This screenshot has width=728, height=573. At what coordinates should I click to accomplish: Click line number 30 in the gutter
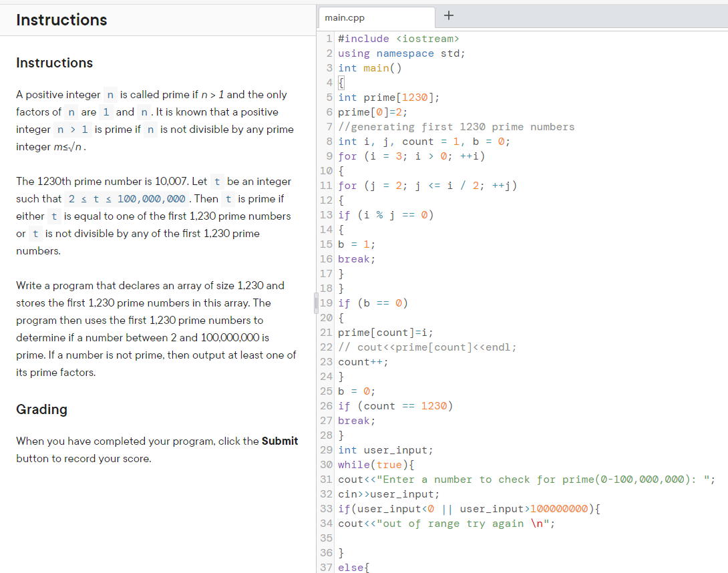coord(327,464)
